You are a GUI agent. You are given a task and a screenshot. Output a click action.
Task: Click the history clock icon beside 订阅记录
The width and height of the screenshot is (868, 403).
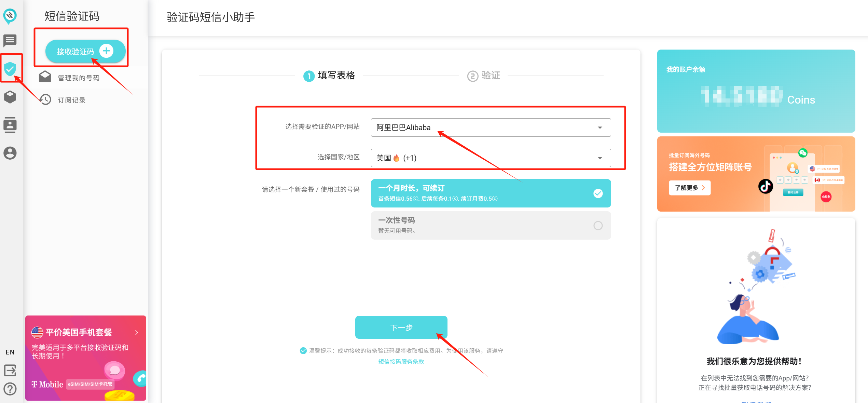pyautogui.click(x=45, y=99)
